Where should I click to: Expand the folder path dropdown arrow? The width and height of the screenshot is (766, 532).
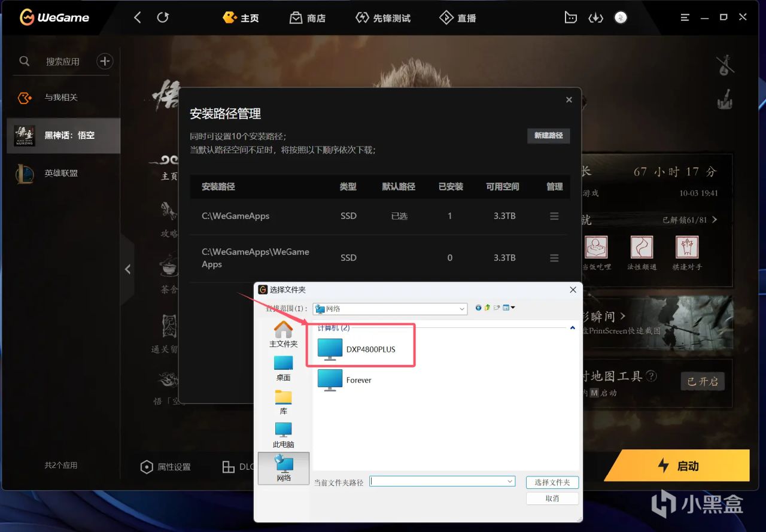(x=510, y=481)
